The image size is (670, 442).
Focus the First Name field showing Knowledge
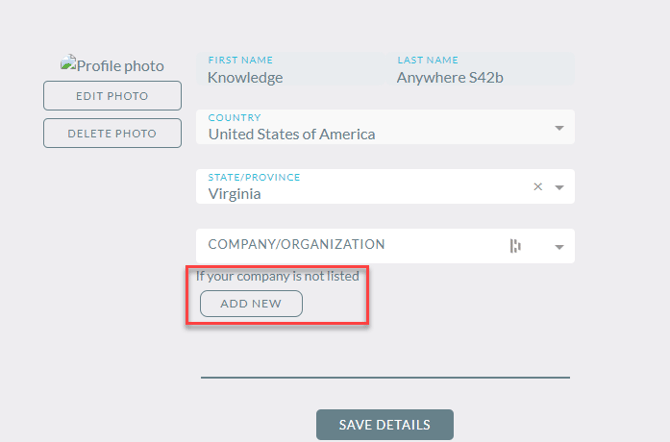291,69
